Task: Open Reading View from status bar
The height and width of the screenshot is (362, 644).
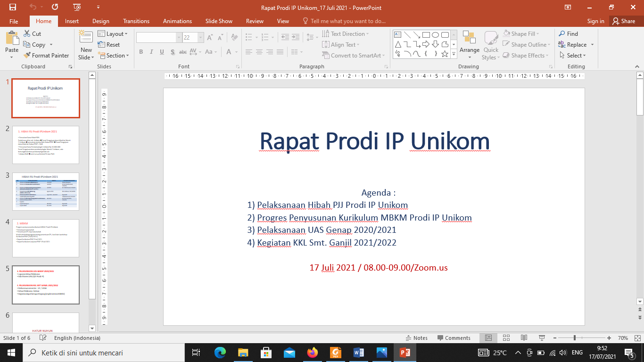Action: point(524,338)
